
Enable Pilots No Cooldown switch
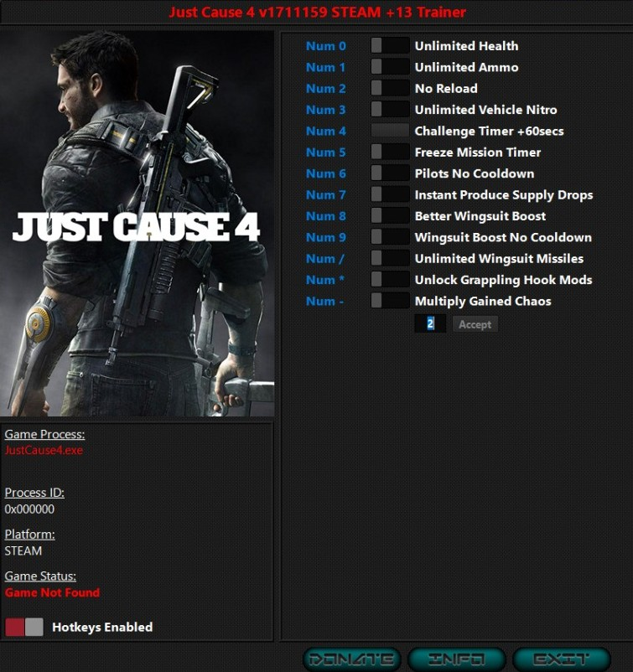(390, 173)
